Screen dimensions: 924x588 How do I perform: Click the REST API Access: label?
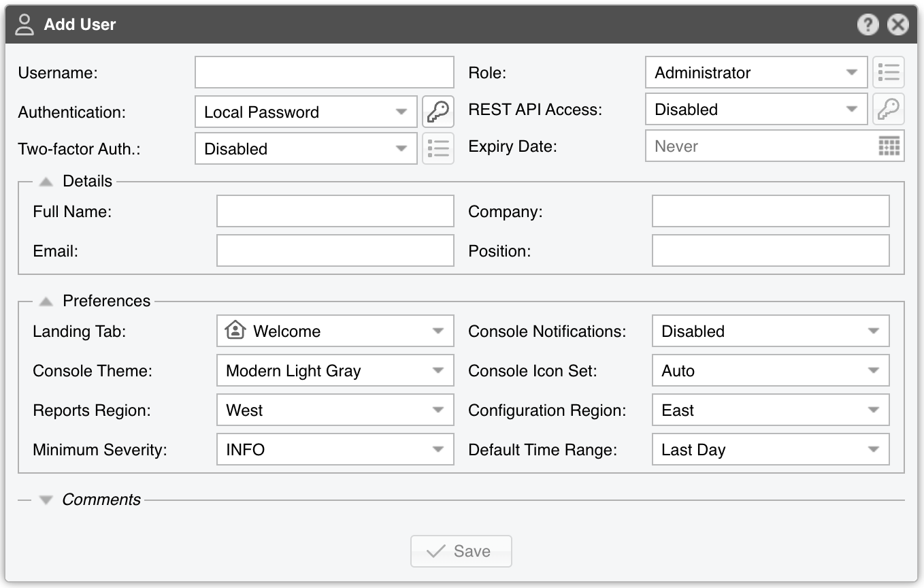pos(535,110)
